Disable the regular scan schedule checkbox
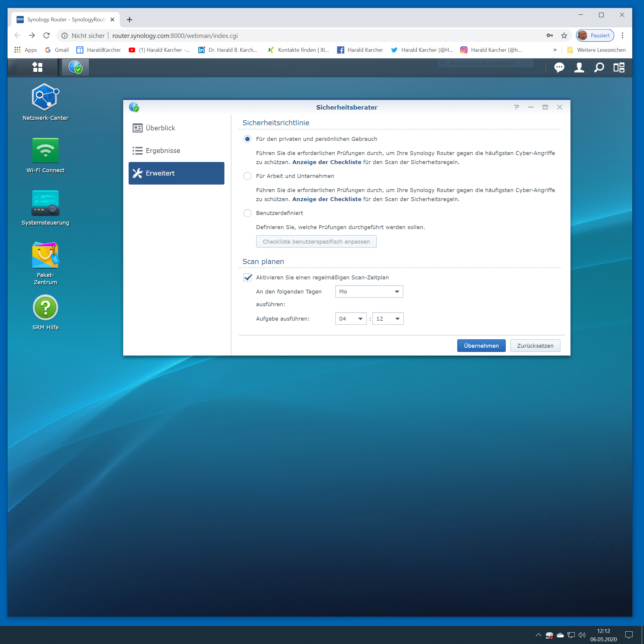The width and height of the screenshot is (644, 644). tap(248, 277)
